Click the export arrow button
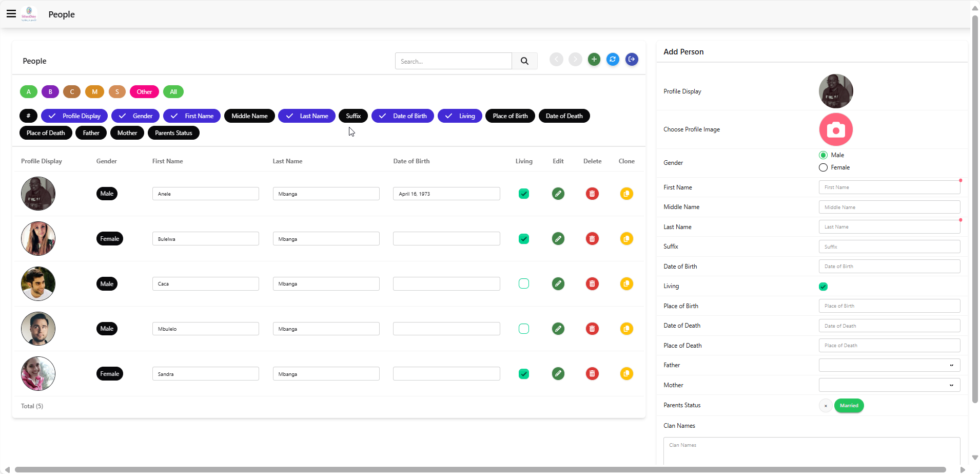Screen dimensions: 980x474 [632, 60]
